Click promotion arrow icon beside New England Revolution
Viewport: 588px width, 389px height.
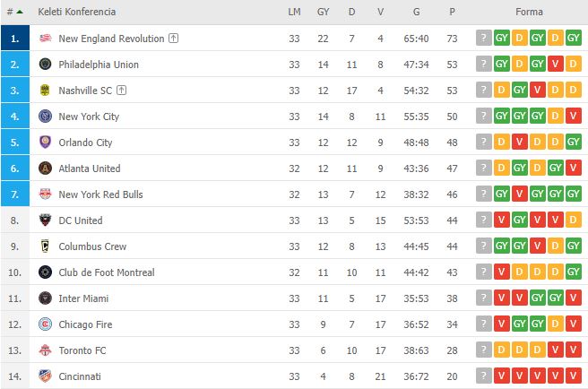click(x=173, y=38)
